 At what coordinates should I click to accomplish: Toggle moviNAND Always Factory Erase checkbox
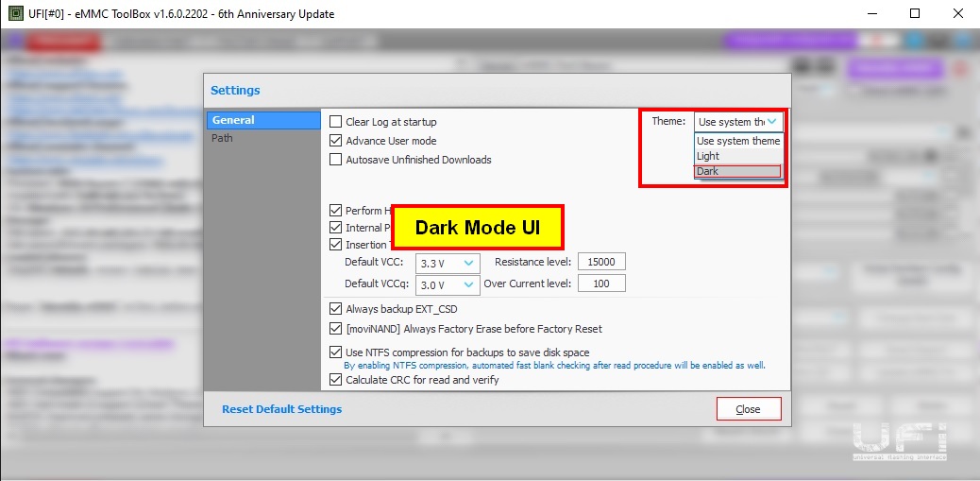(335, 328)
